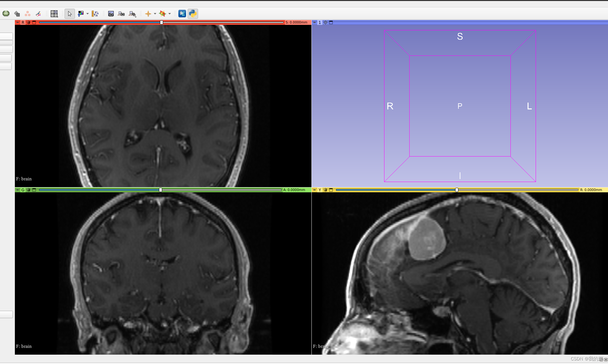Click the Green slice offset slider
Screen dimensions: 608x364
click(x=160, y=190)
